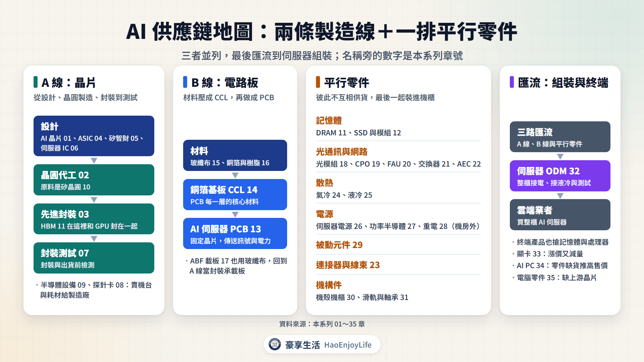
Task: Click the 伺服器電源 26 line
Action: point(399,226)
